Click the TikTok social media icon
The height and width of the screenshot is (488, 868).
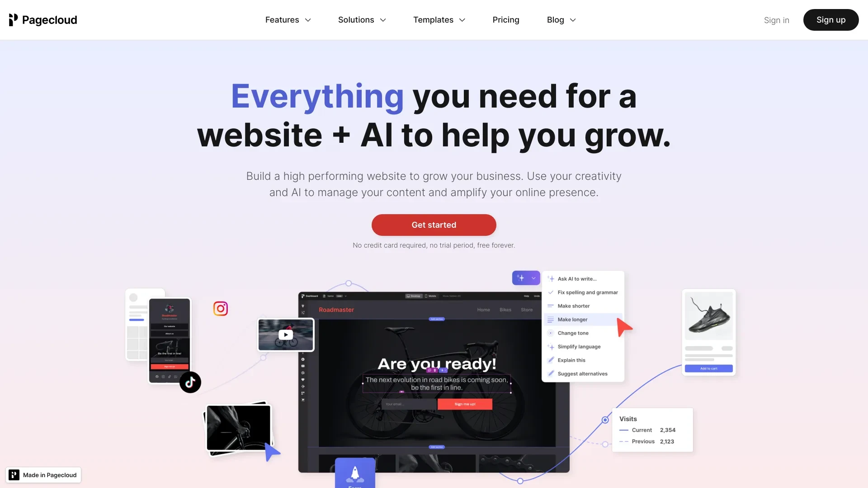tap(191, 383)
